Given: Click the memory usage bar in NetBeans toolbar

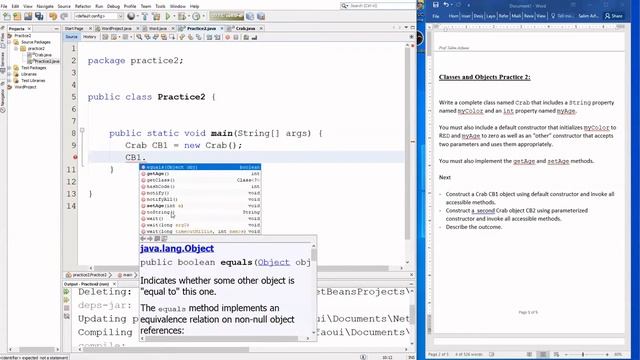Looking at the screenshot, I should point(227,16).
